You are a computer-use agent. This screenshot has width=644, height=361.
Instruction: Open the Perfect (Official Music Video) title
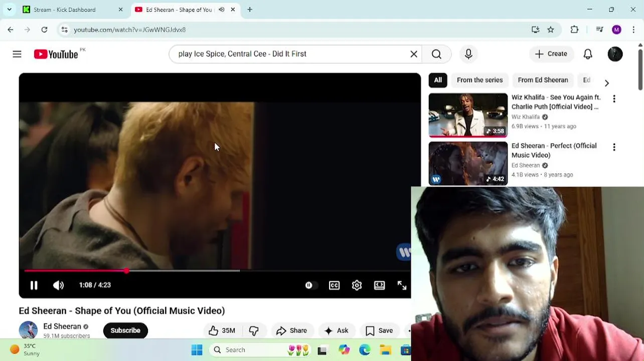(554, 150)
